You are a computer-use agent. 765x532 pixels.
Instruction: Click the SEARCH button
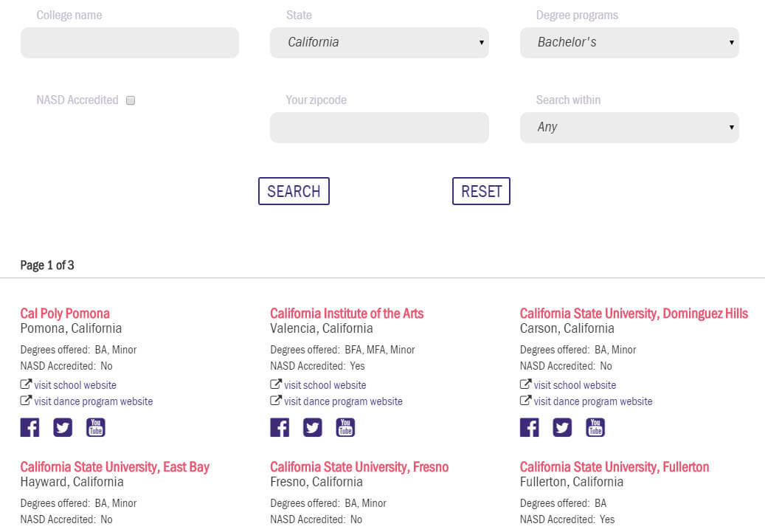294,191
